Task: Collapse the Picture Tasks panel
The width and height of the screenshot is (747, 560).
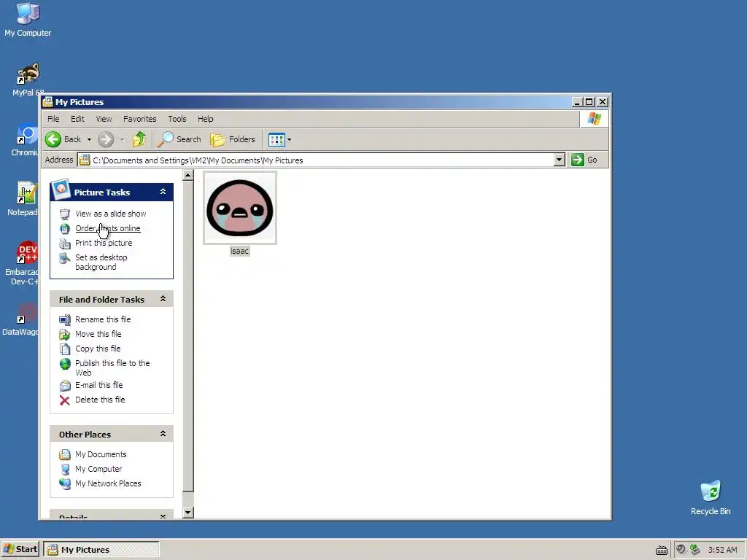Action: [x=163, y=192]
